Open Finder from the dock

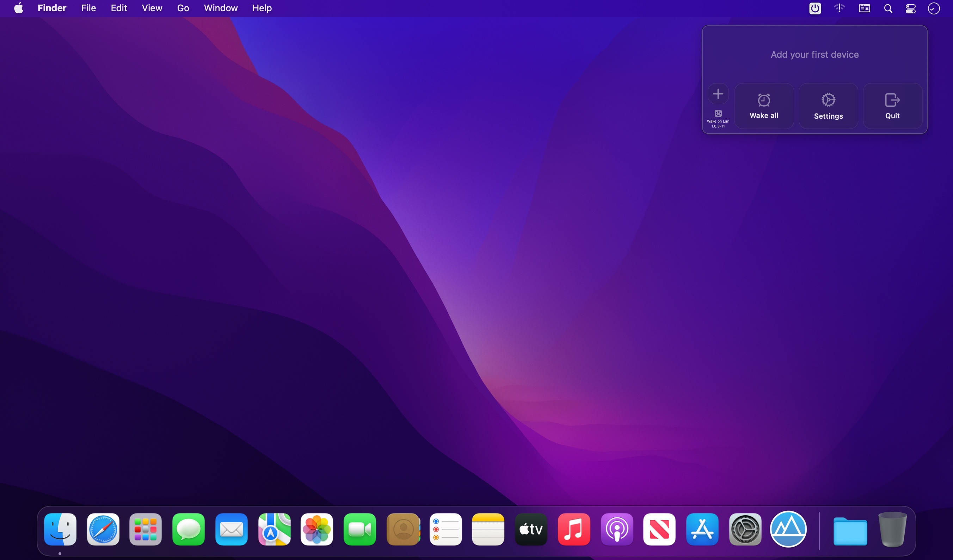[x=60, y=529]
